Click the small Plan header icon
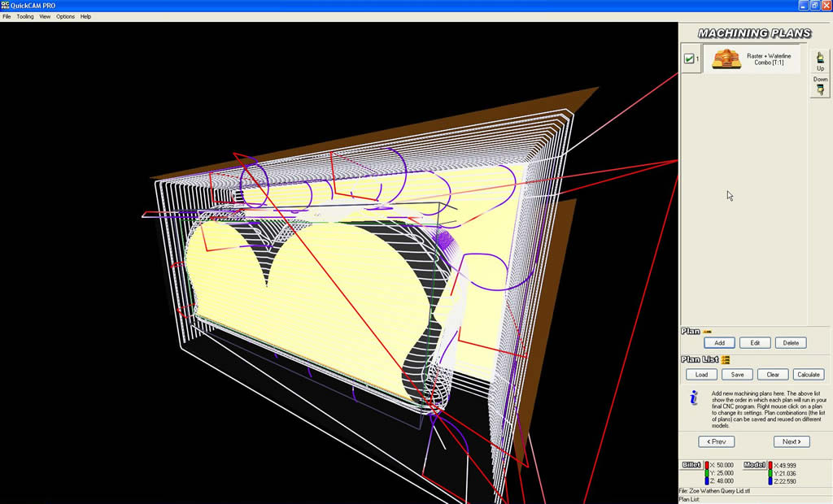The width and height of the screenshot is (833, 504). click(707, 332)
